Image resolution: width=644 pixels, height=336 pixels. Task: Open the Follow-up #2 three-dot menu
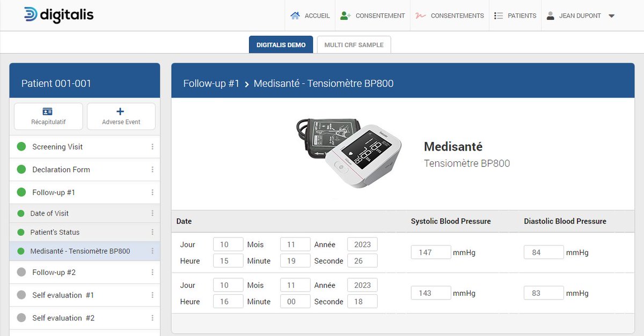click(152, 272)
